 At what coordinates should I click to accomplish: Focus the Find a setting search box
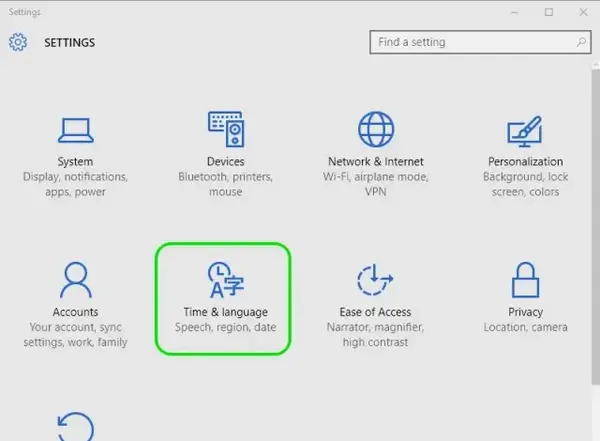[x=480, y=42]
